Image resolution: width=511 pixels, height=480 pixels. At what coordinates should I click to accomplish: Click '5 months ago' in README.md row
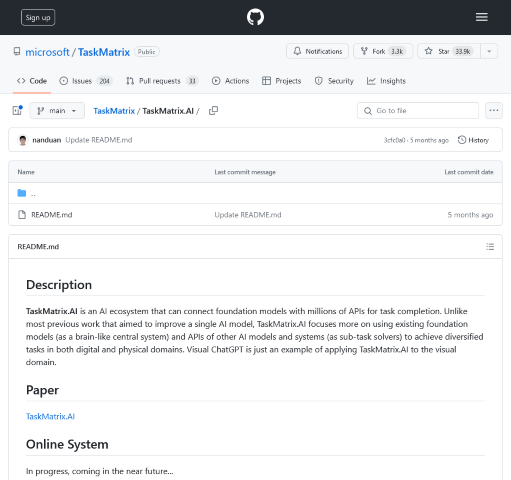click(x=470, y=215)
